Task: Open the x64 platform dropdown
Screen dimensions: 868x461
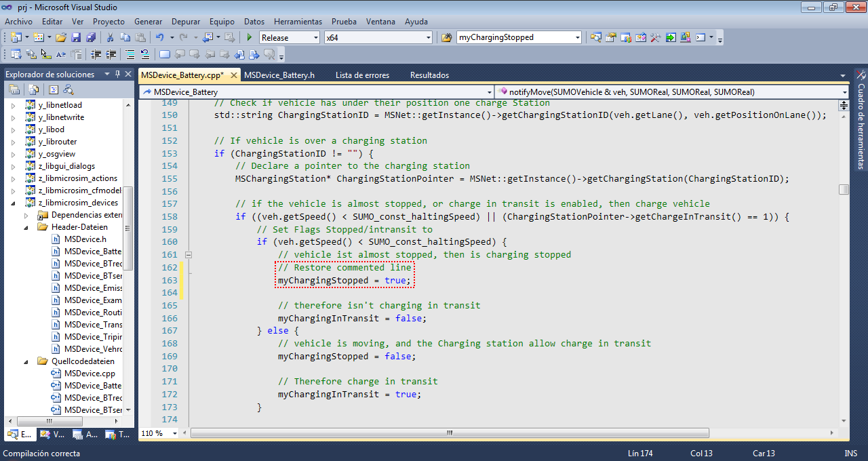Action: (427, 38)
